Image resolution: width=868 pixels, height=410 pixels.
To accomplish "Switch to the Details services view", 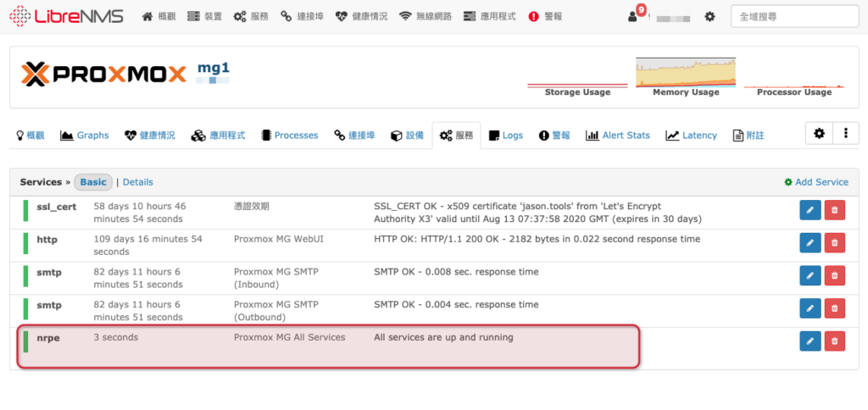I will point(138,182).
